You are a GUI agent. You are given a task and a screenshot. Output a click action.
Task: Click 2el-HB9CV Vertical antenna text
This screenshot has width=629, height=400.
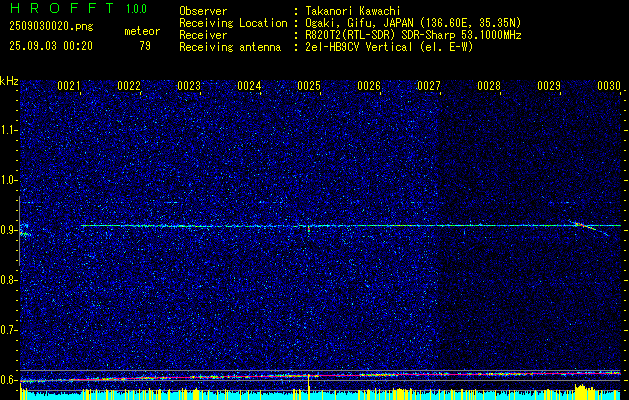[x=389, y=47]
